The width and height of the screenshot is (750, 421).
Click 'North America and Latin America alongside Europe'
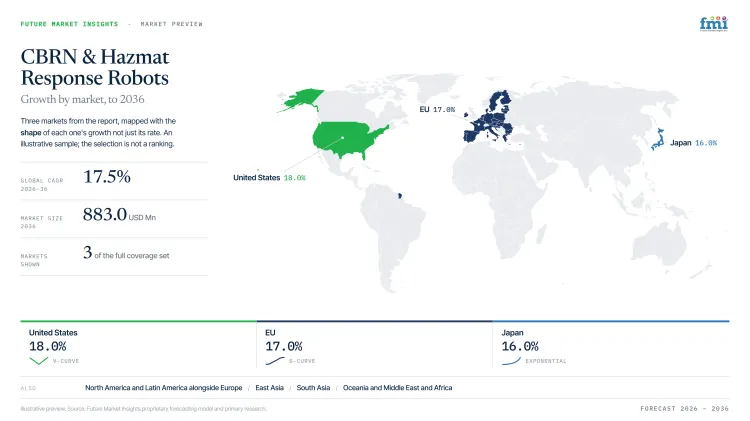[x=164, y=388]
